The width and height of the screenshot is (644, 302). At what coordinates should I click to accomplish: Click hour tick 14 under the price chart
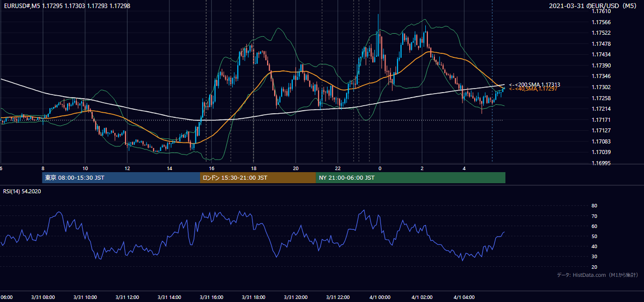(170, 168)
